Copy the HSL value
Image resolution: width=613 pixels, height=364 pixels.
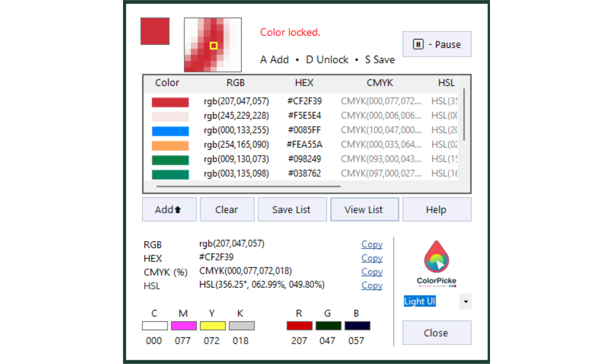(372, 286)
